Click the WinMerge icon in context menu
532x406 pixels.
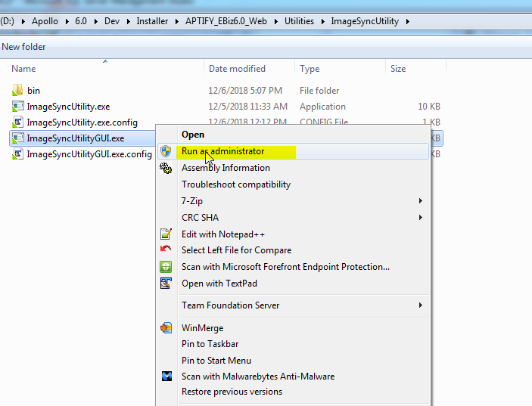(166, 327)
